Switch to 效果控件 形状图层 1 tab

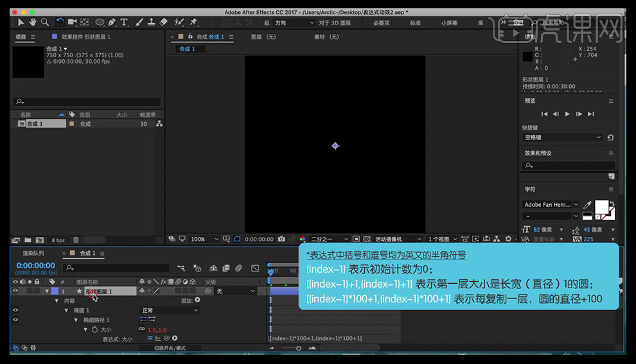click(85, 37)
